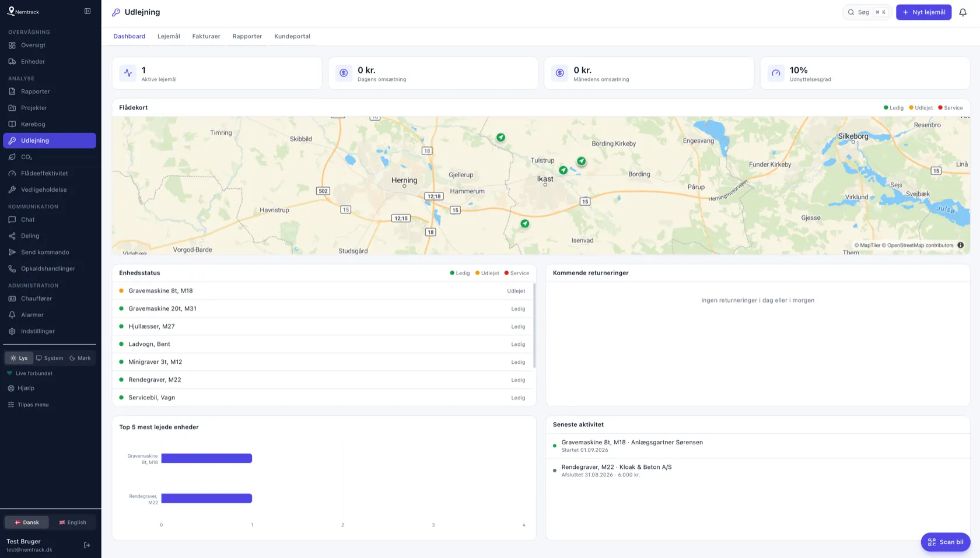Image resolution: width=980 pixels, height=558 pixels.
Task: Open the Anlægsgartner Sørensen activity entry
Action: click(758, 446)
